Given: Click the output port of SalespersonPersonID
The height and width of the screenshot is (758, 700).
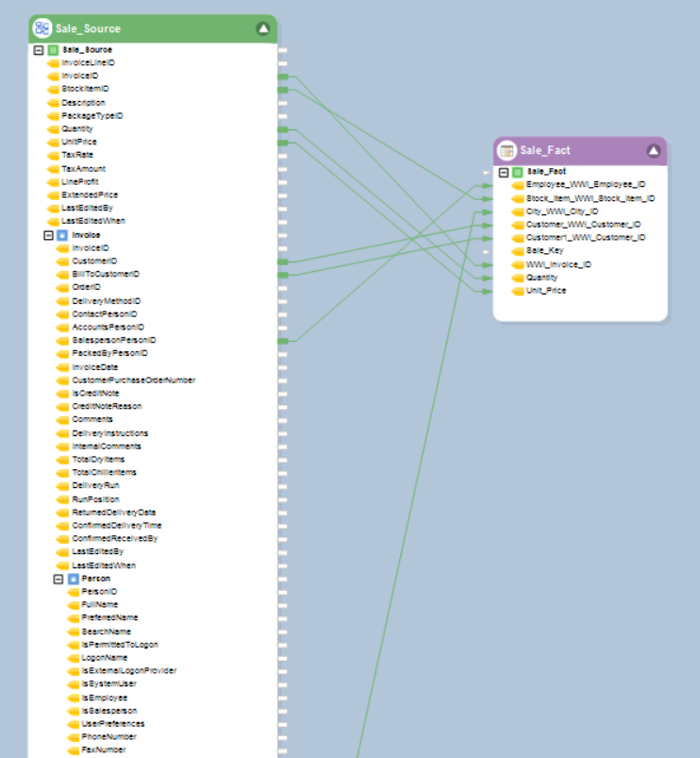Looking at the screenshot, I should (283, 340).
